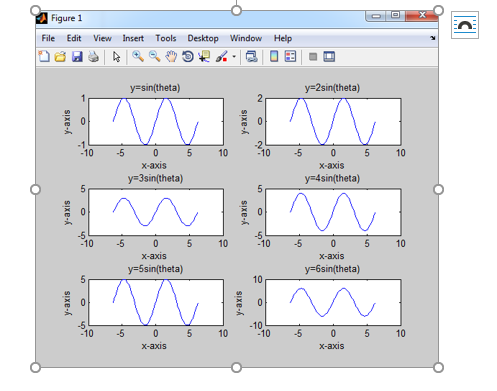
Task: Click inside the y=3sin(theta) plot axes
Action: pos(156,212)
